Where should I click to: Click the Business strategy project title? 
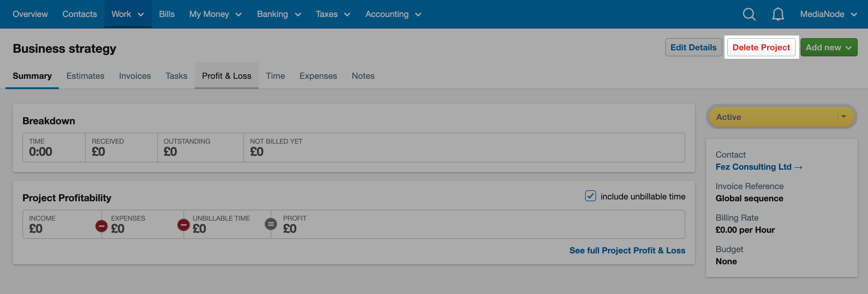[x=64, y=49]
